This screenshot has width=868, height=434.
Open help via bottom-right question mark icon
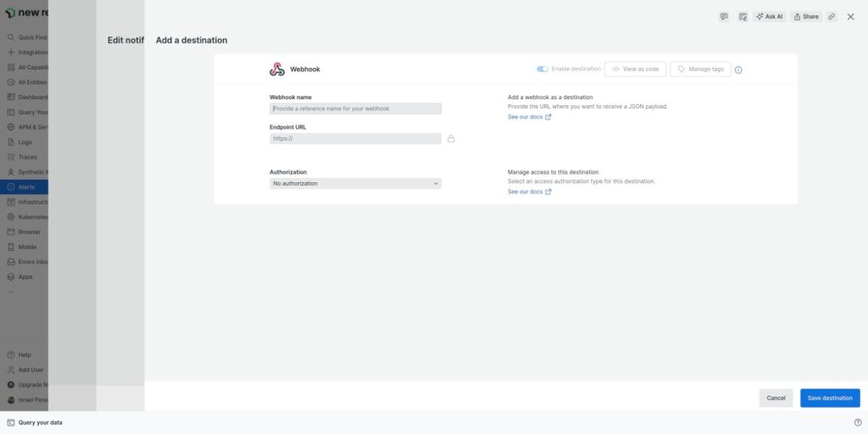click(857, 422)
